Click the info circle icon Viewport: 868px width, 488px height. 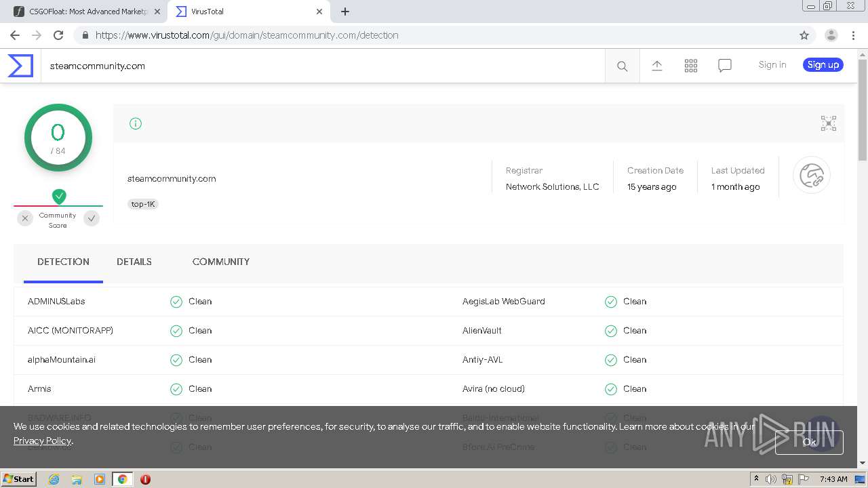(136, 123)
